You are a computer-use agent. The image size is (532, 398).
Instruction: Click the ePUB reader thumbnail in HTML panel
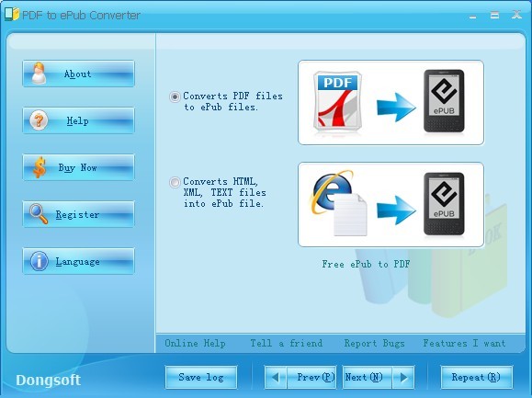click(x=444, y=204)
